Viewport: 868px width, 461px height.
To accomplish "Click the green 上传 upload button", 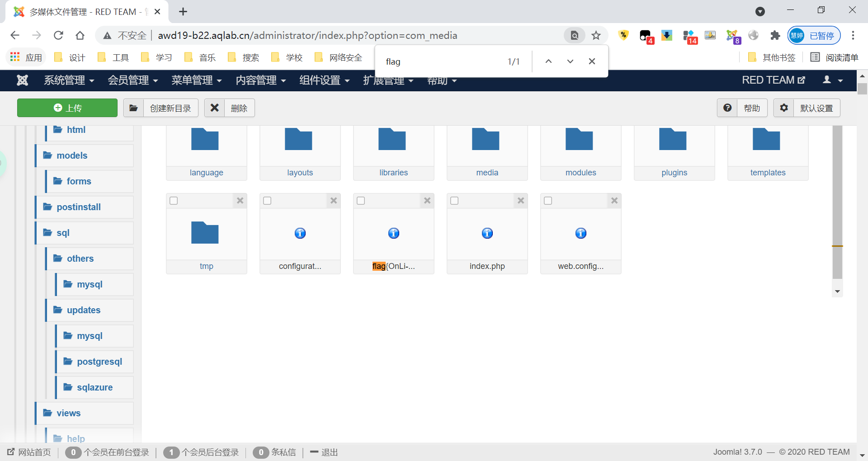I will click(x=67, y=108).
